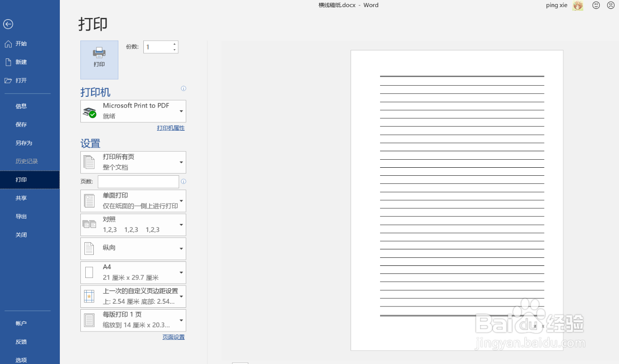Screen dimensions: 619x364
Task: Click the printer icon Print button
Action: [99, 60]
